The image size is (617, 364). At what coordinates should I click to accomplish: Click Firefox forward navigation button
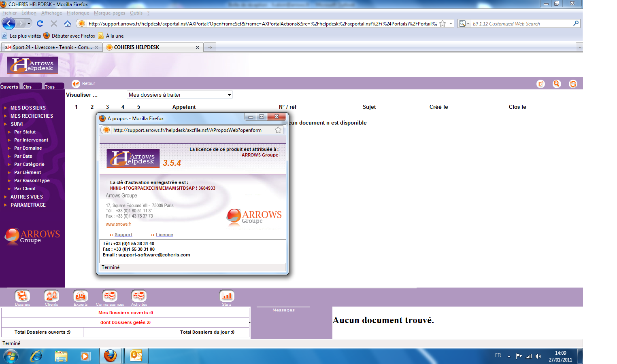click(21, 23)
